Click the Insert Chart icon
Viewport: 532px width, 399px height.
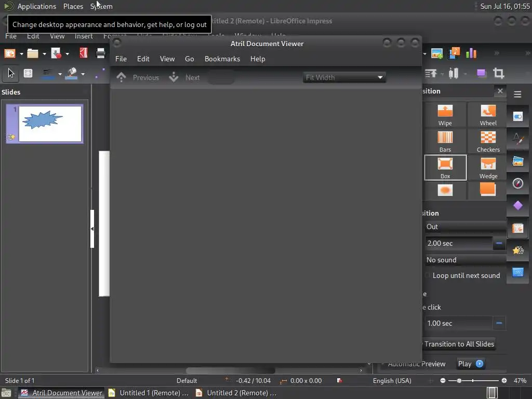(471, 54)
